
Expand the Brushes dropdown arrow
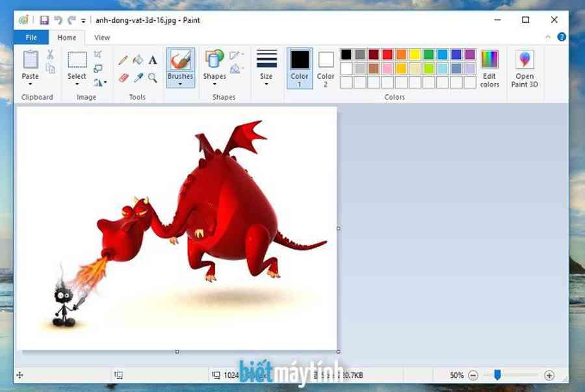(180, 85)
